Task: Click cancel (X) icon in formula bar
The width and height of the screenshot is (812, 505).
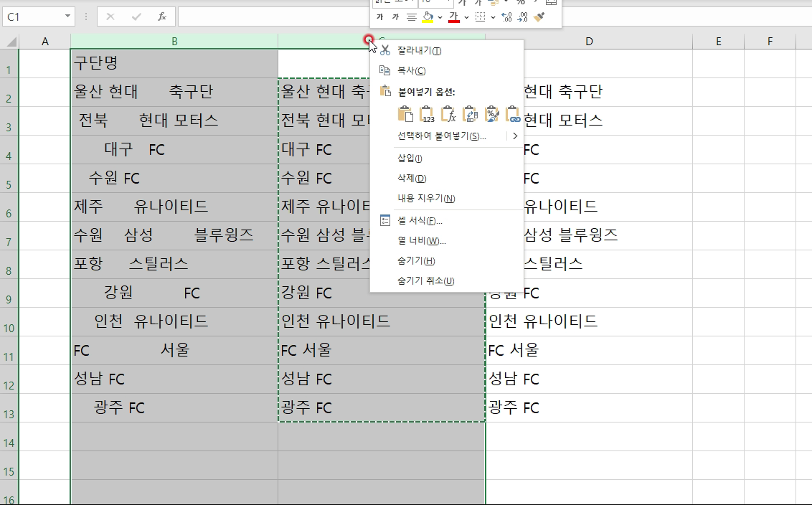Action: pyautogui.click(x=110, y=16)
